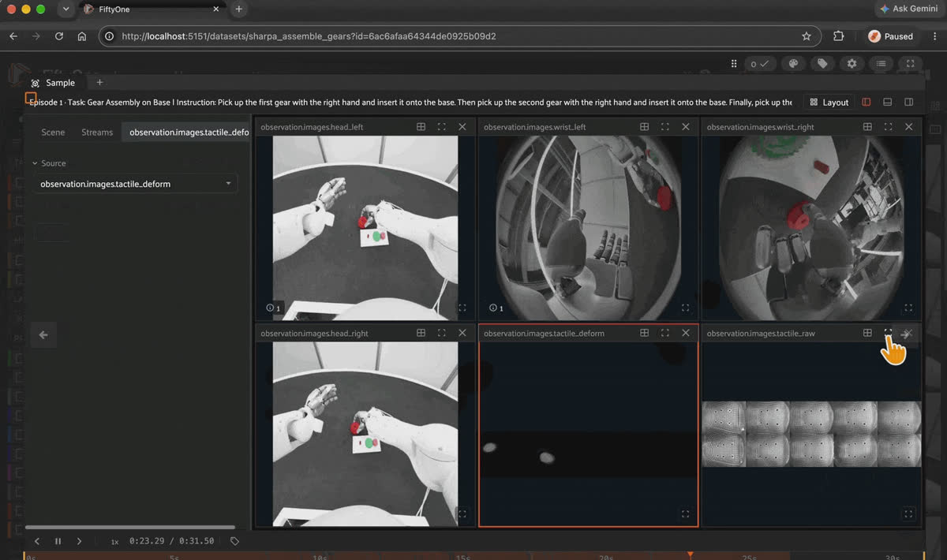Go to browser home page icon
The width and height of the screenshot is (947, 560).
[x=81, y=36]
